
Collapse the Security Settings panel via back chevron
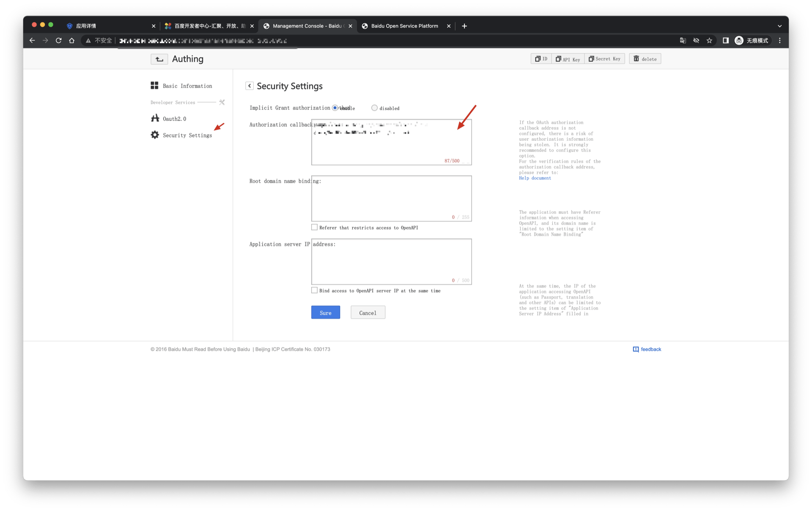[x=250, y=85]
